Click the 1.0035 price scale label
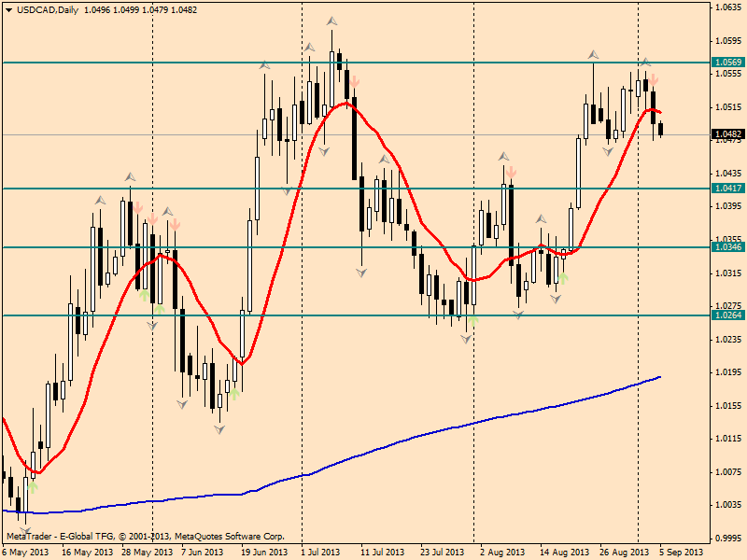This screenshot has height=560, width=747. click(728, 505)
